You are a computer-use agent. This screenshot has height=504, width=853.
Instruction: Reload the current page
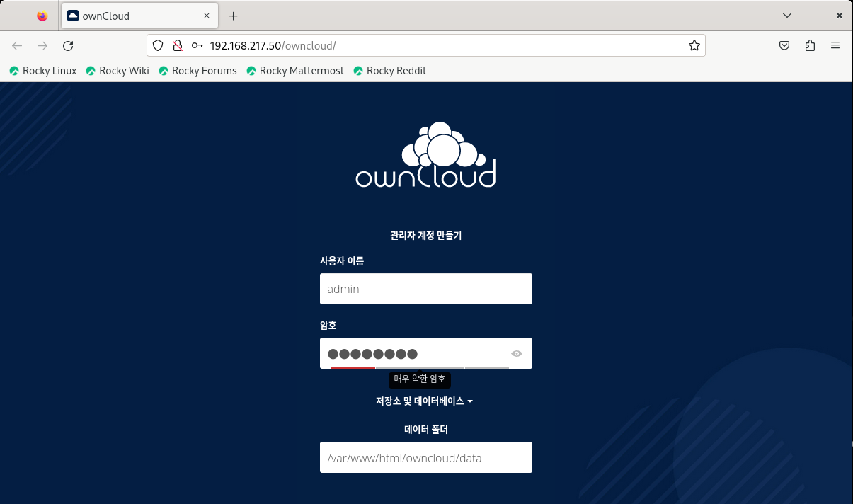(68, 45)
